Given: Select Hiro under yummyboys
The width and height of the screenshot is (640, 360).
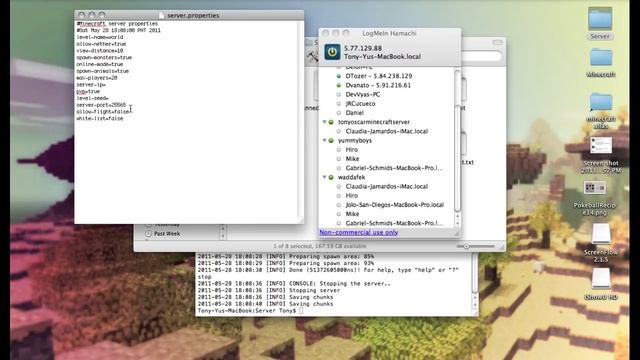Looking at the screenshot, I should click(x=351, y=150).
